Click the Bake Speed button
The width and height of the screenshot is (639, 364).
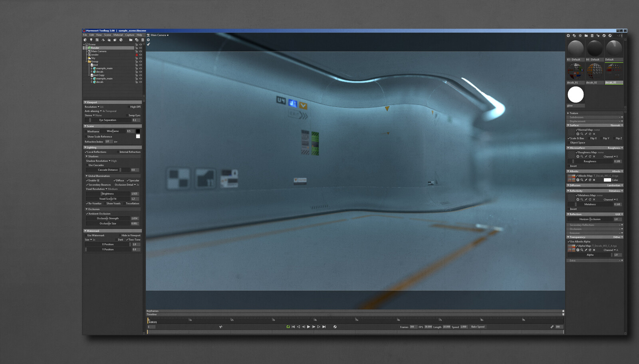(478, 327)
